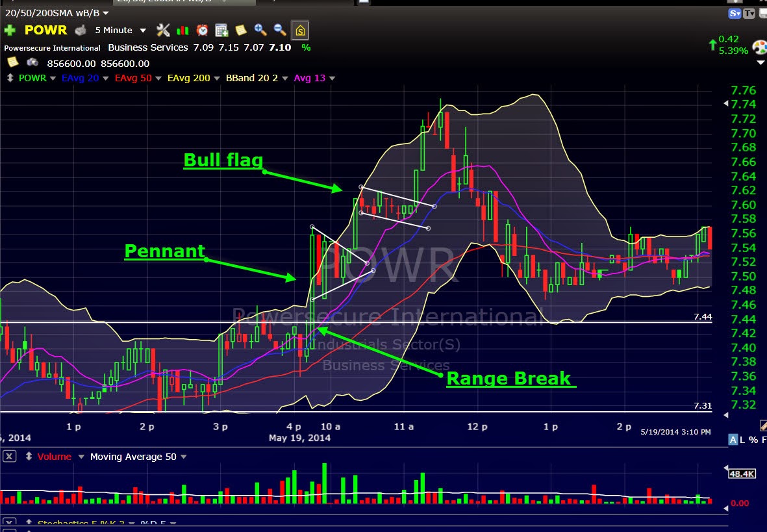Open the wrench and screwdriver chart settings

(163, 31)
